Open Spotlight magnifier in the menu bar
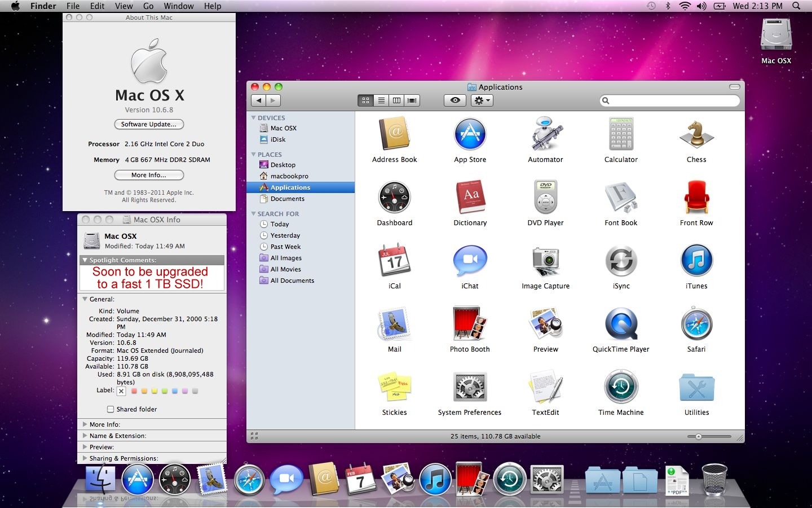812x508 pixels. click(x=796, y=6)
